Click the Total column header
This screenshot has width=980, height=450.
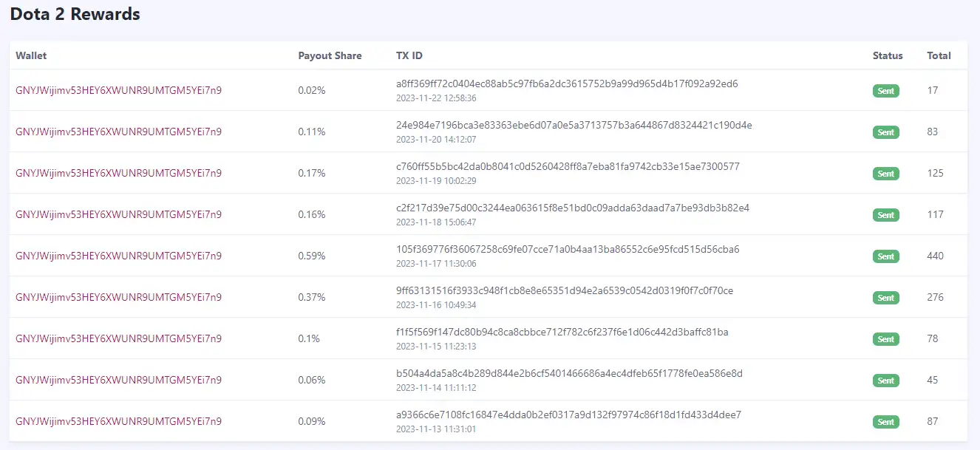point(939,55)
